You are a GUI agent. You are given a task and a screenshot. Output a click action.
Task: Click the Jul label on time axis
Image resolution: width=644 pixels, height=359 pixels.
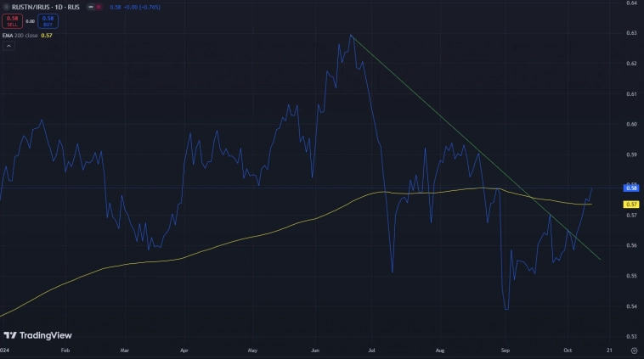pyautogui.click(x=372, y=349)
